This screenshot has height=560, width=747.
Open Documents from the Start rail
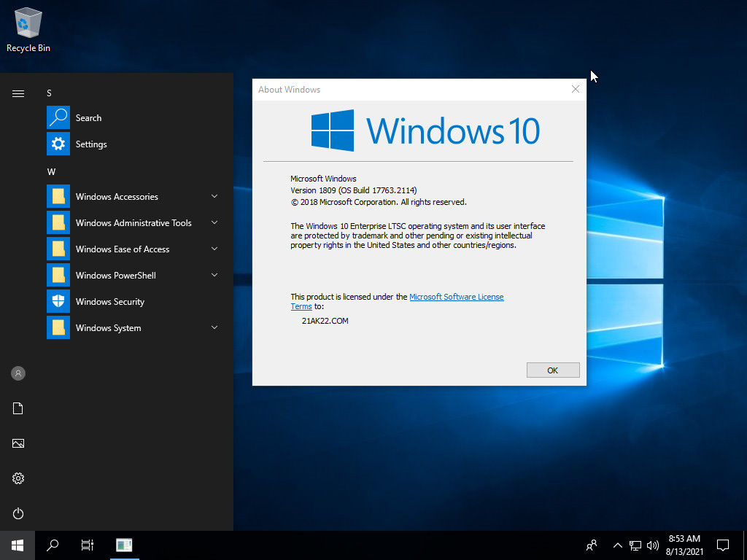(x=18, y=408)
